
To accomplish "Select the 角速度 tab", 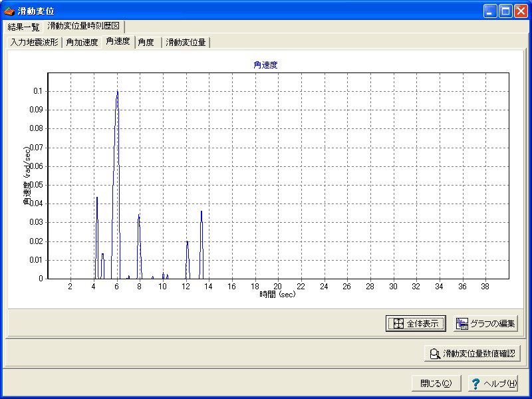I will coord(118,41).
